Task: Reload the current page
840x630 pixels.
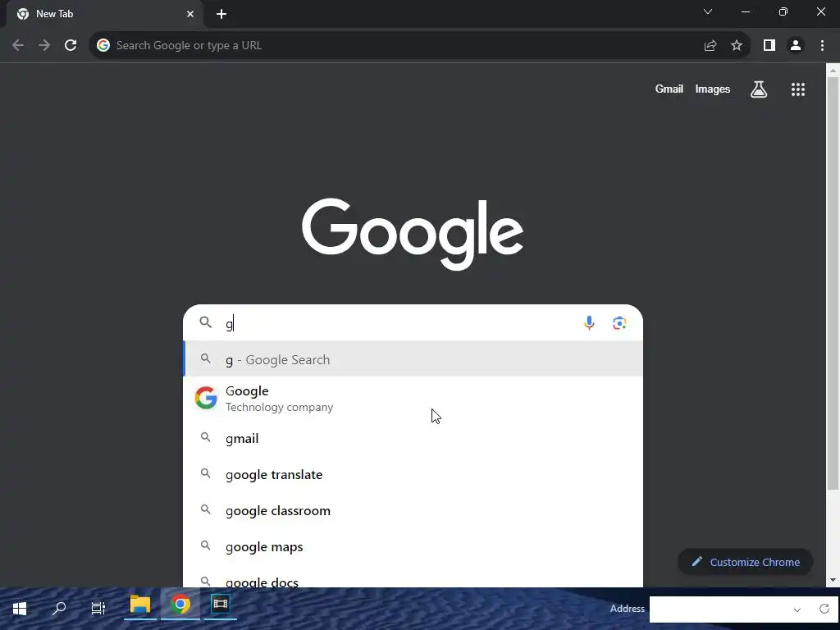Action: point(71,46)
